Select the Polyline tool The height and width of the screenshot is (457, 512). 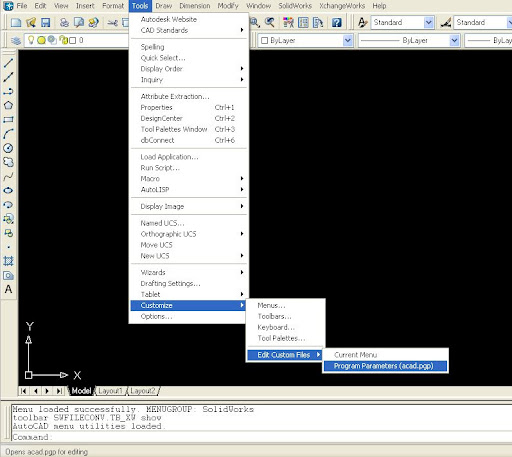click(8, 91)
